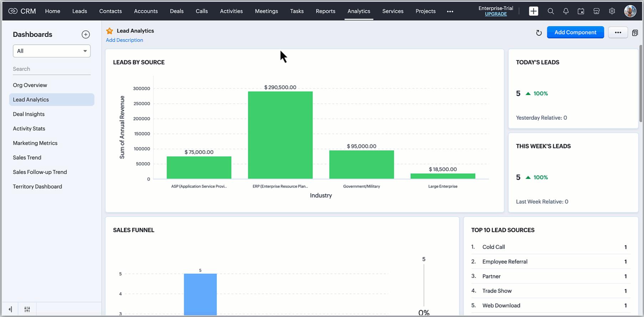
Task: Switch to the Deals tab
Action: (x=177, y=11)
